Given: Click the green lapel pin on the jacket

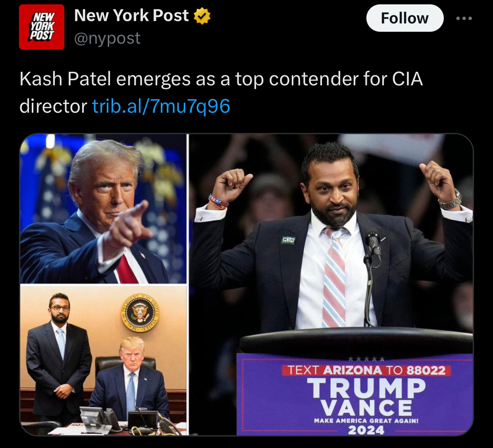Looking at the screenshot, I should coord(288,240).
